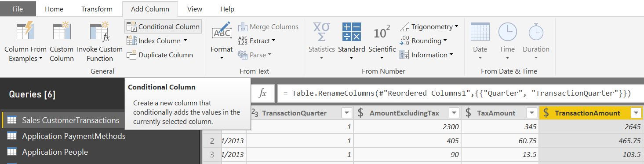Screen dimensions: 644x164
Task: Open TransactionAmount column filter dropdown
Action: [x=636, y=113]
